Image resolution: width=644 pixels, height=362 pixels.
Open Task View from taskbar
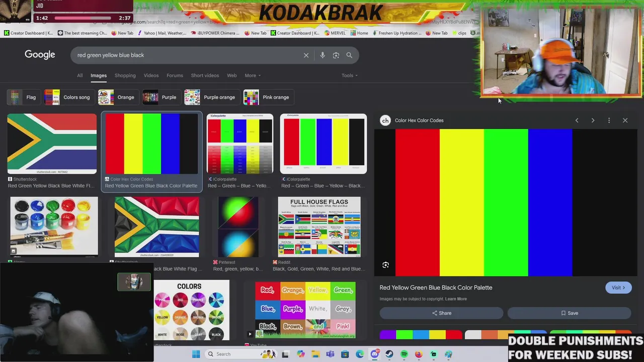tap(285, 354)
